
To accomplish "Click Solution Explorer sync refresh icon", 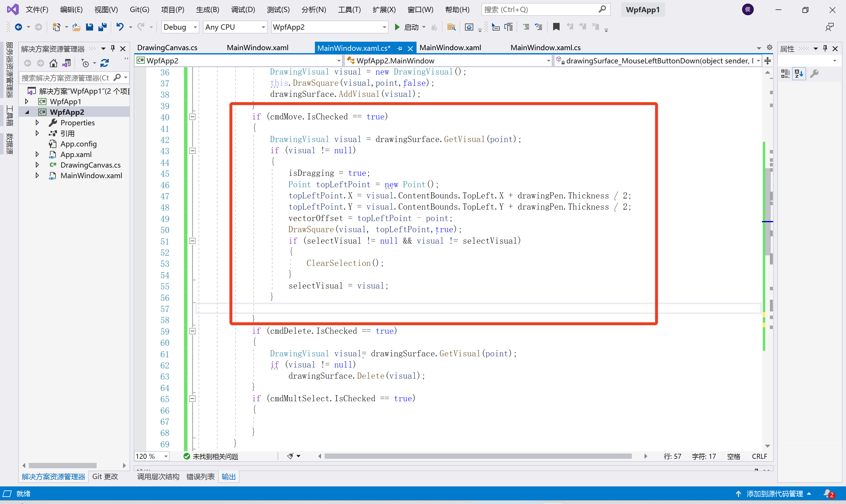I will pos(105,63).
